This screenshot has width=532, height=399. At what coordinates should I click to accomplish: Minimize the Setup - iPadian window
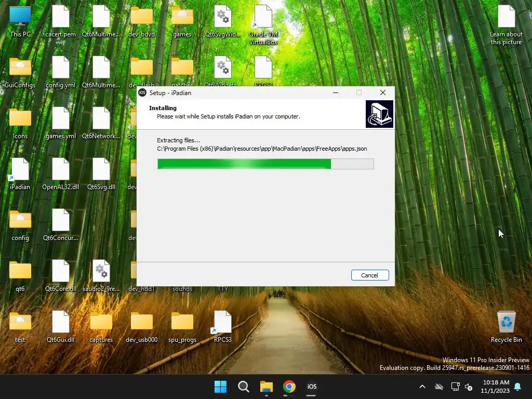click(x=336, y=92)
